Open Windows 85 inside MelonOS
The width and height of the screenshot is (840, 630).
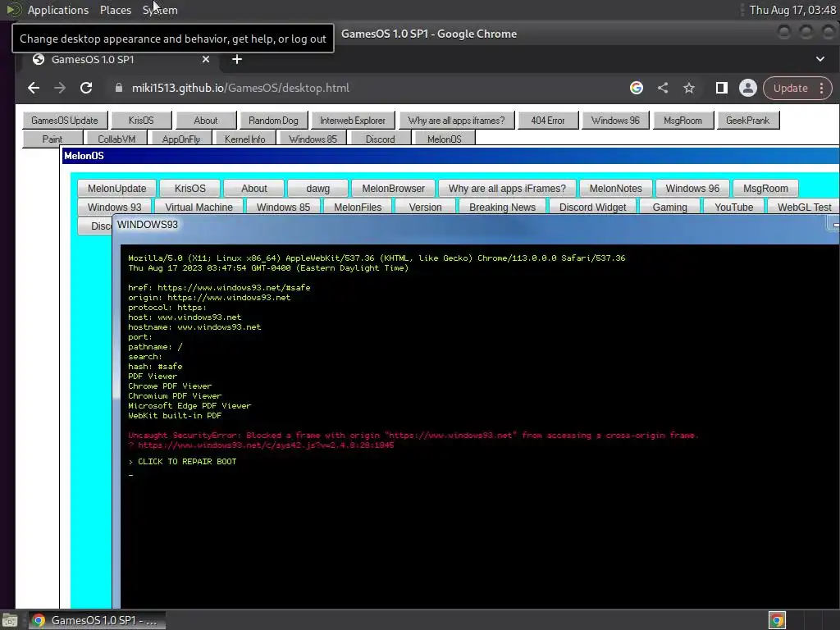283,208
